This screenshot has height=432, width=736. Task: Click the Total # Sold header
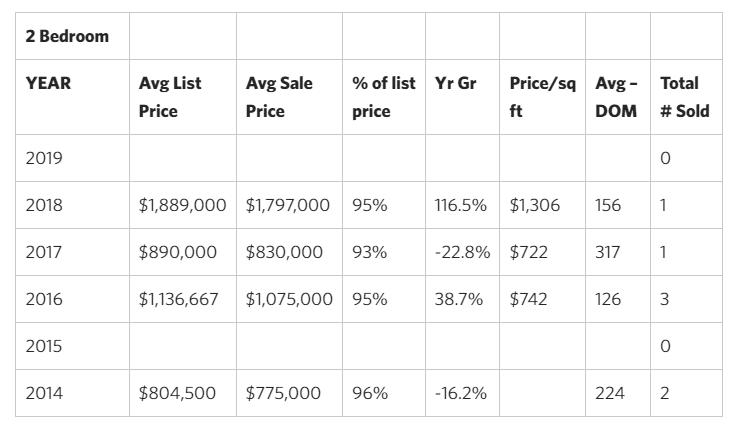point(686,97)
